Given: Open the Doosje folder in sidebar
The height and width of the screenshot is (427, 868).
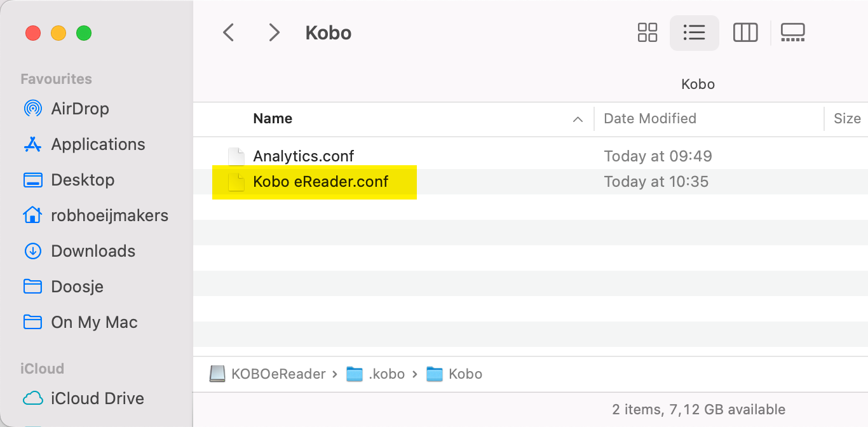Looking at the screenshot, I should pos(78,287).
